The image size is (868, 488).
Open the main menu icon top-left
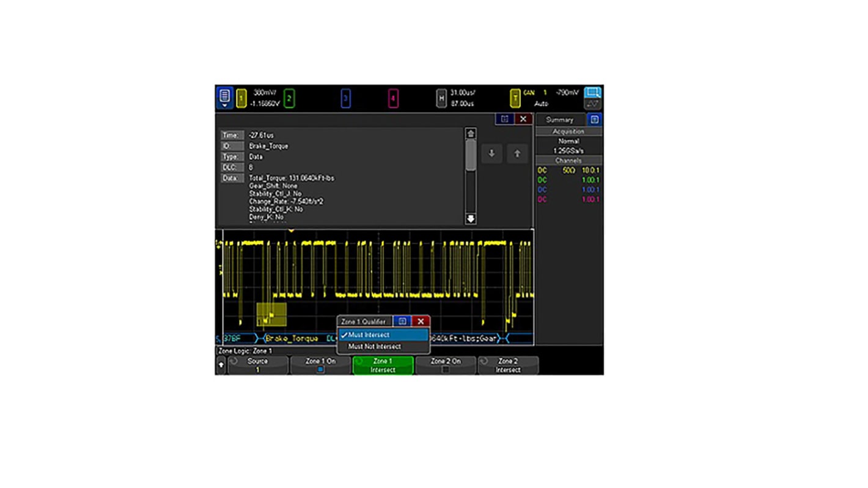tap(224, 95)
